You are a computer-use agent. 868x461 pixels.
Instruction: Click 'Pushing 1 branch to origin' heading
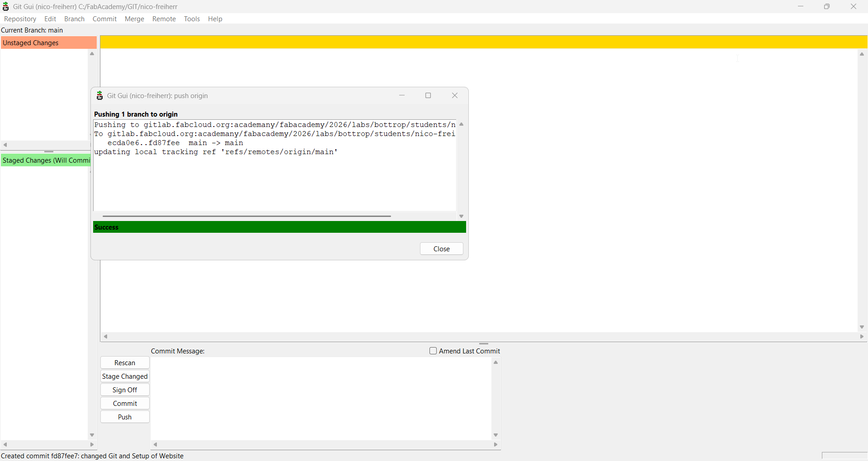coord(136,114)
